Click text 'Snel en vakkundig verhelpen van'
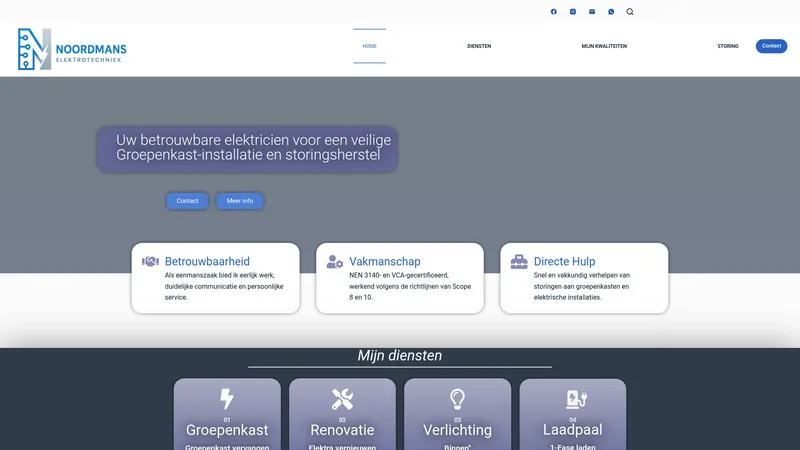This screenshot has width=800, height=450. tap(582, 276)
